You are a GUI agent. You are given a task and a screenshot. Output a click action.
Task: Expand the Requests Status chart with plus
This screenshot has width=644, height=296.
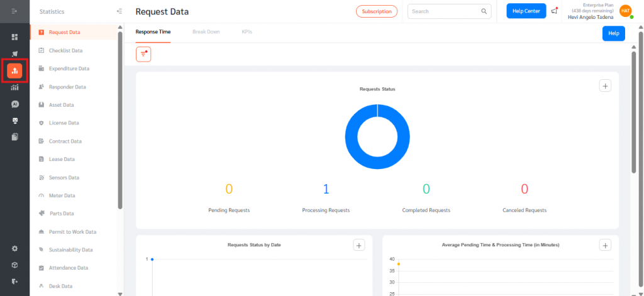(605, 86)
